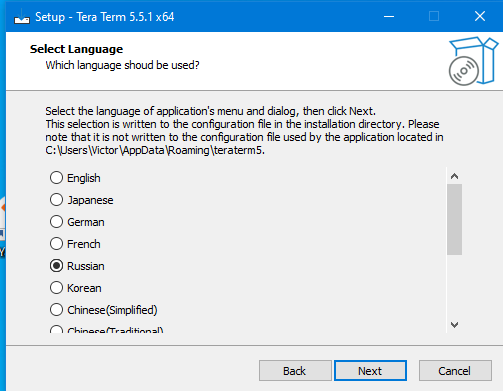Close the Tera Term Setup window
Viewport: 503px width, 391px height.
coord(480,16)
